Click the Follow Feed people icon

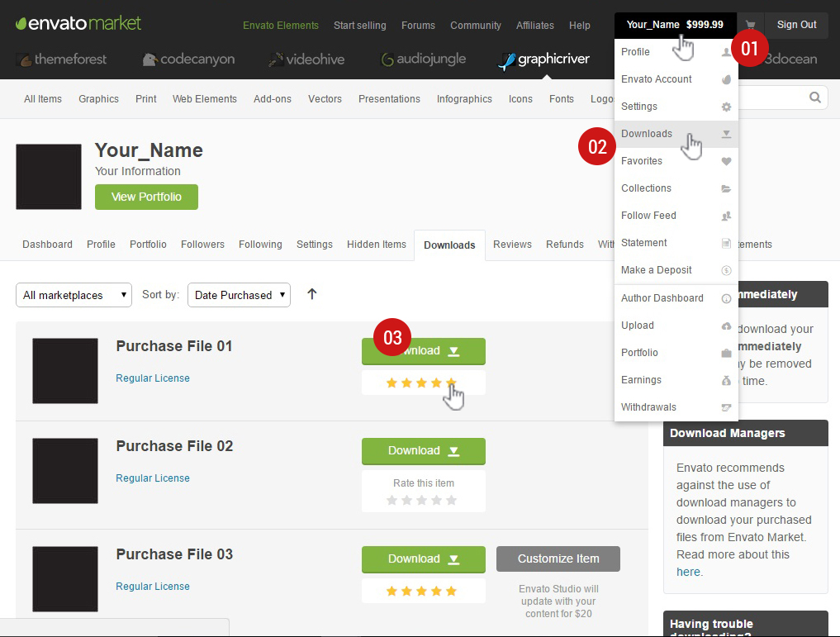tap(726, 216)
